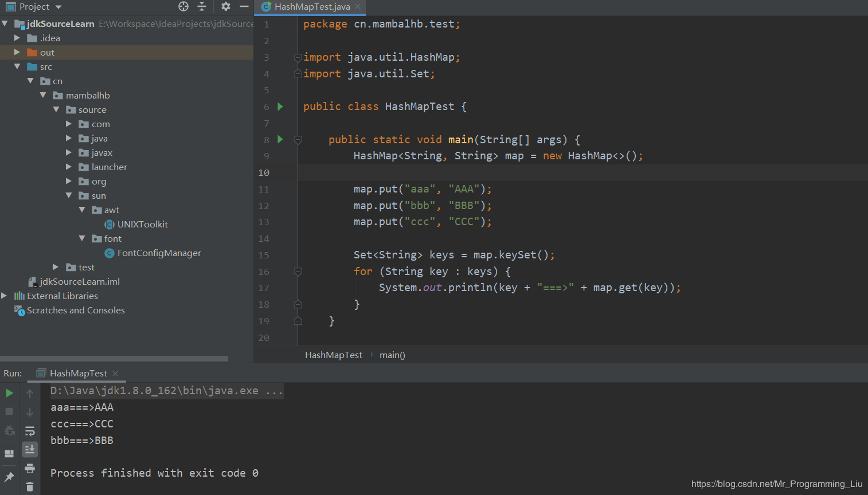Toggle scroll-to-end in the Run console
The image size is (868, 495).
click(30, 449)
